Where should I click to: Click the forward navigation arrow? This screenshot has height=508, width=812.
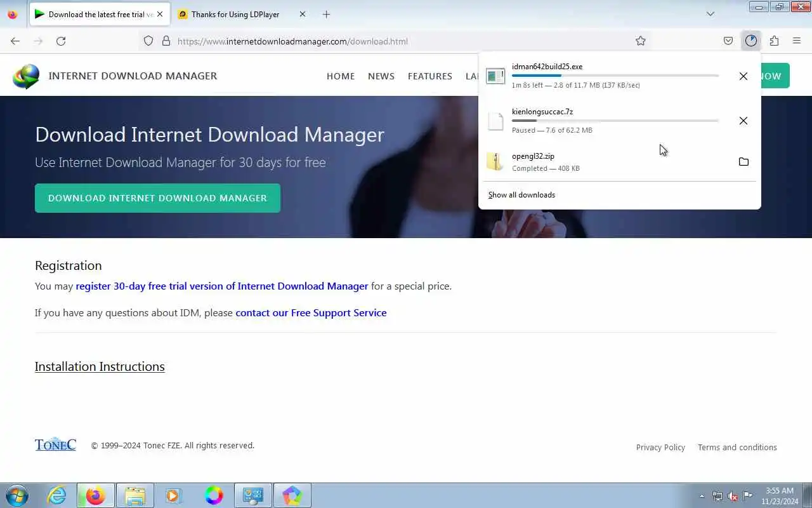click(38, 41)
